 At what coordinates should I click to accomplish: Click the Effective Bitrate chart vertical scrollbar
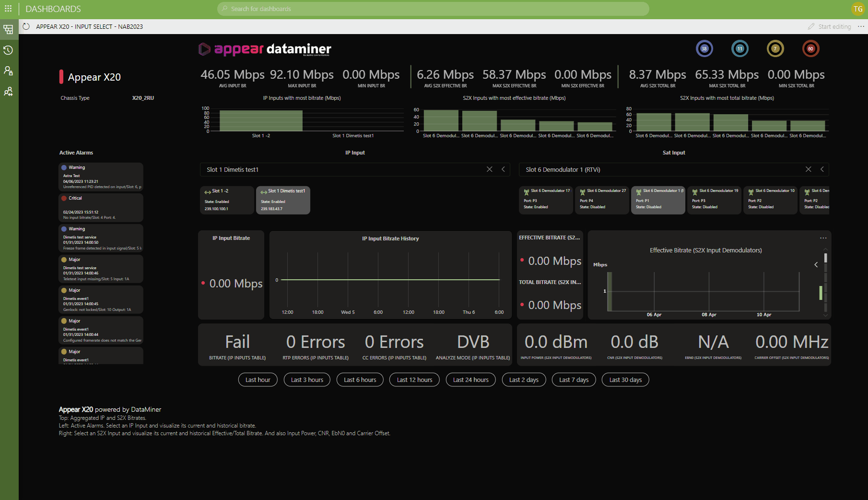click(825, 282)
